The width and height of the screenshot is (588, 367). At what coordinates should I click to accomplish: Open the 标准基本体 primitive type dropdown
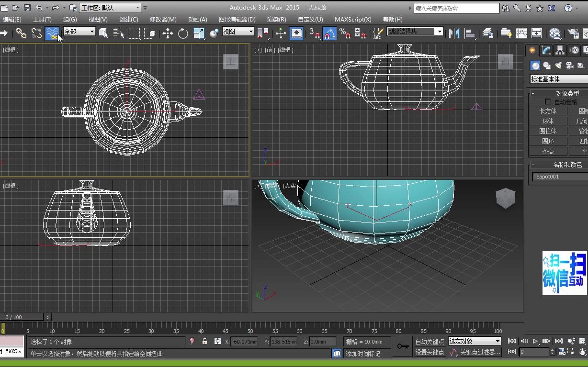pyautogui.click(x=559, y=79)
